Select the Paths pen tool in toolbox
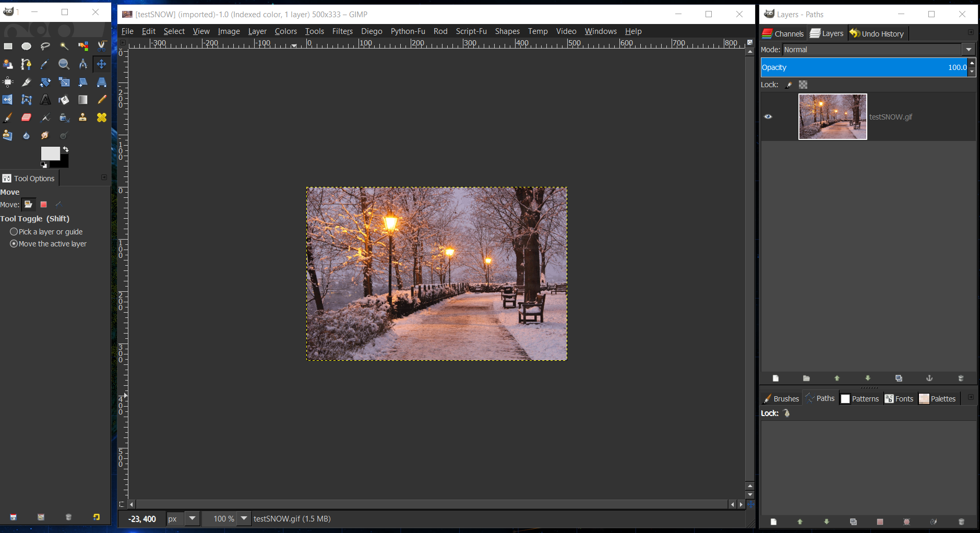 pos(26,64)
